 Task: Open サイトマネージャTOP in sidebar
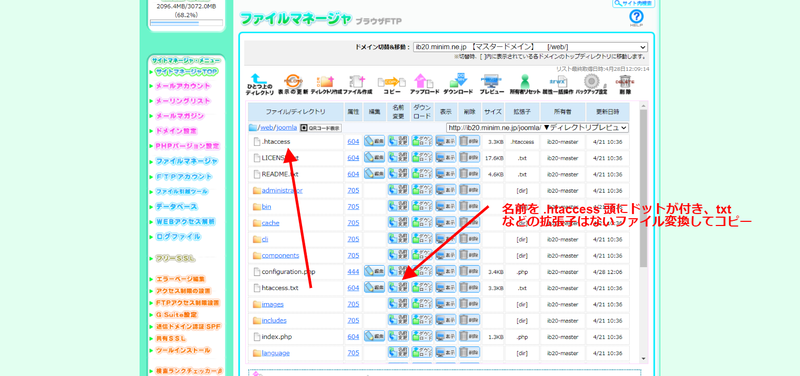(186, 71)
